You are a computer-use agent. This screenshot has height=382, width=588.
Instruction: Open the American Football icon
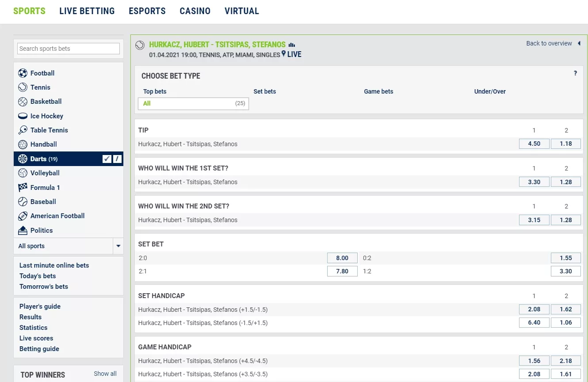tap(23, 216)
